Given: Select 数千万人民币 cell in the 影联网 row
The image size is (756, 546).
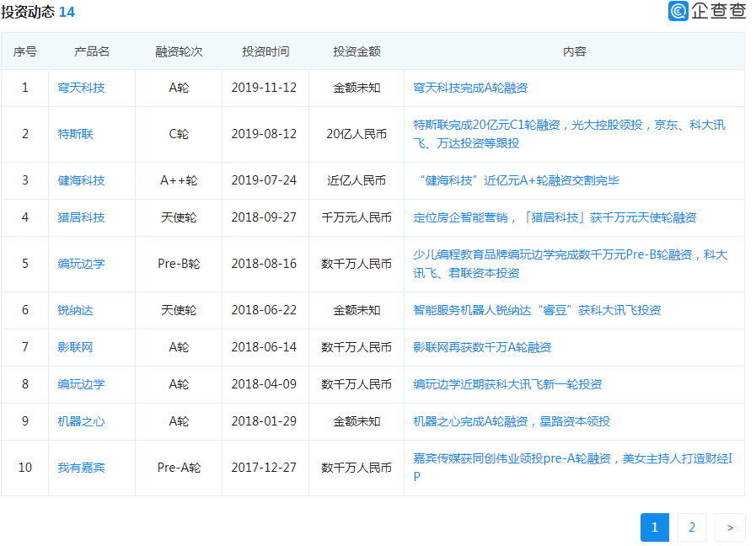Looking at the screenshot, I should tap(357, 347).
